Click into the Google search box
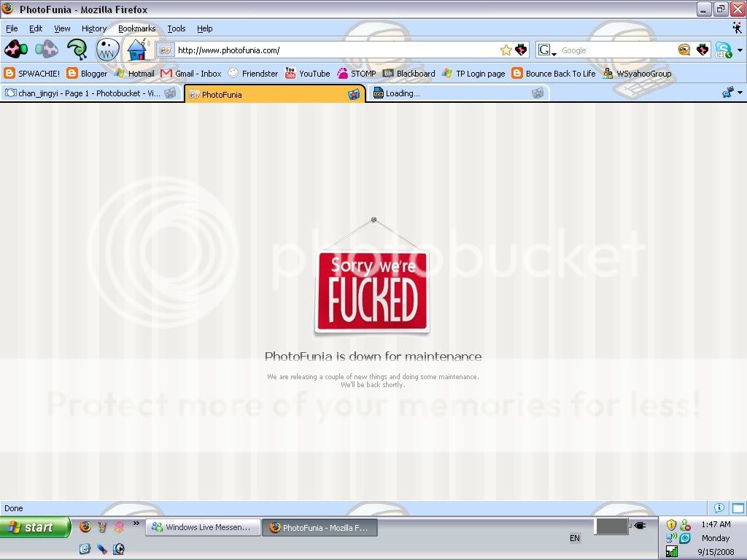The image size is (747, 560). [x=617, y=50]
